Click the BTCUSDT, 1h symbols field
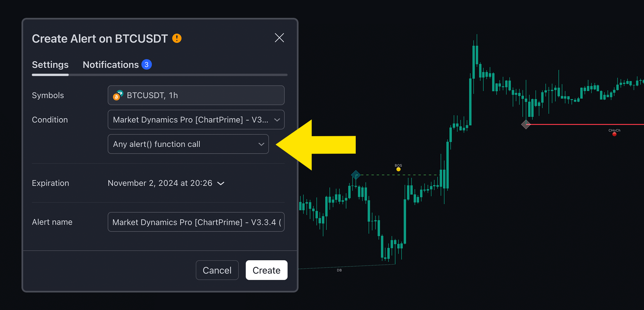 (196, 95)
